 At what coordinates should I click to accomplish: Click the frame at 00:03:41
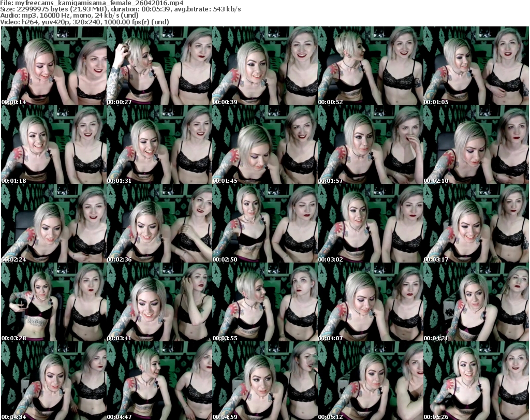click(159, 302)
